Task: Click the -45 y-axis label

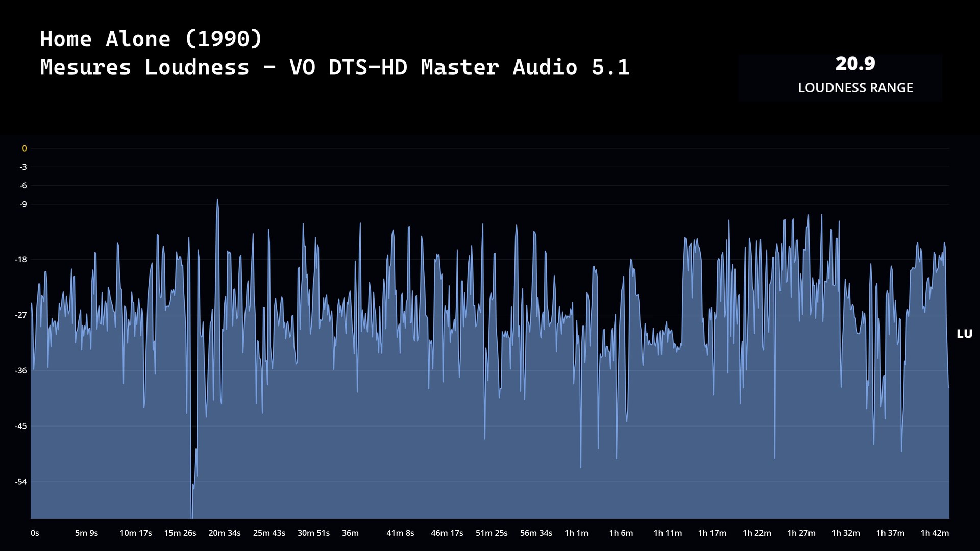Action: tap(21, 426)
